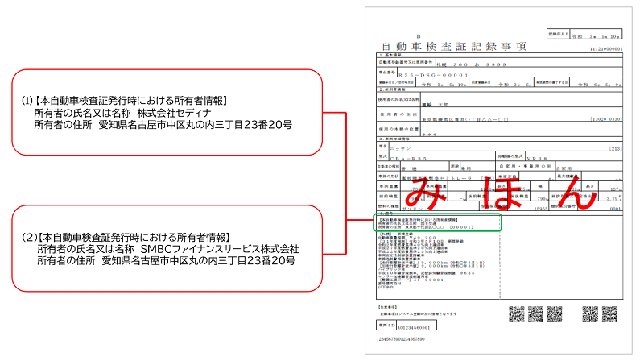
Task: Click the owner name line '株式会社セディナ'
Action: point(174,113)
